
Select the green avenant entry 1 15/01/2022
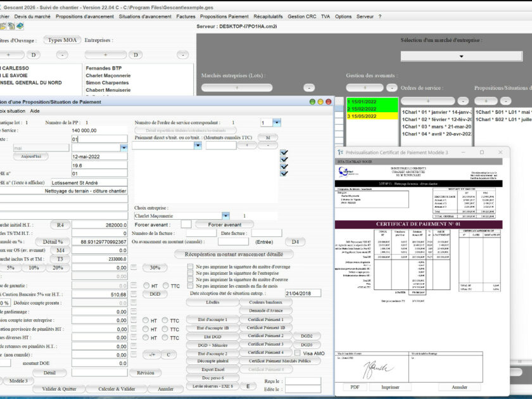pos(372,101)
